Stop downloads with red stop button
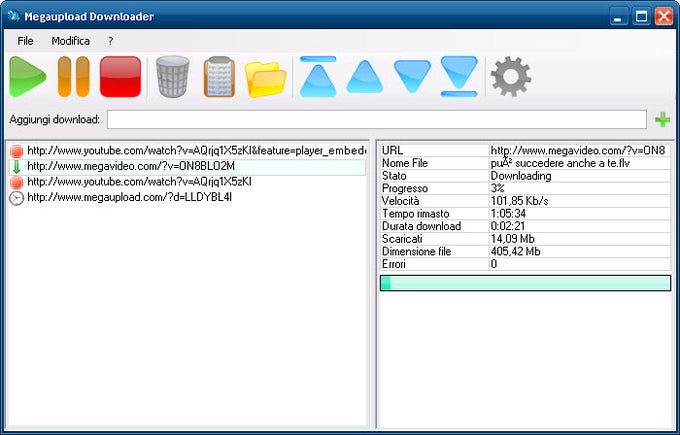The image size is (680, 435). 120,77
